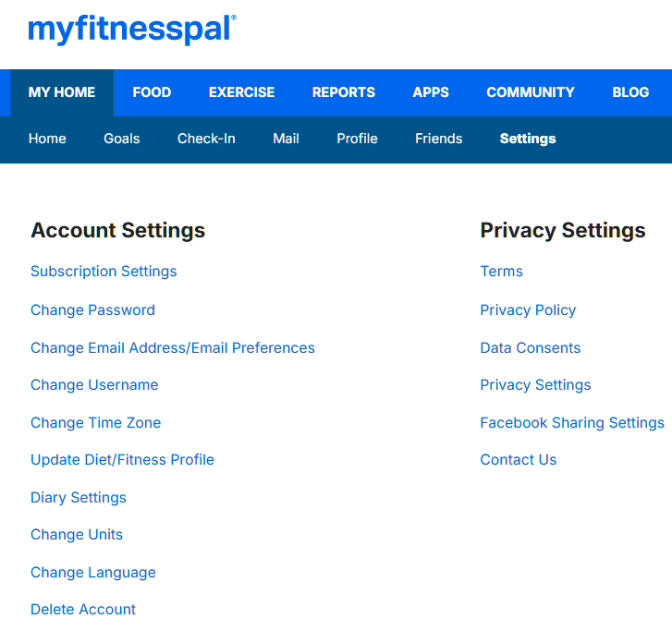The height and width of the screenshot is (630, 672).
Task: Go to Check-In in the subnavigation
Action: point(206,139)
